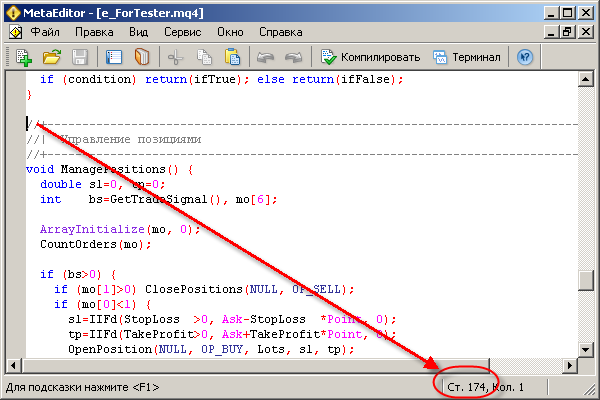Click the vertical scrollbar thumb
This screenshot has height=400, width=600.
point(585,281)
